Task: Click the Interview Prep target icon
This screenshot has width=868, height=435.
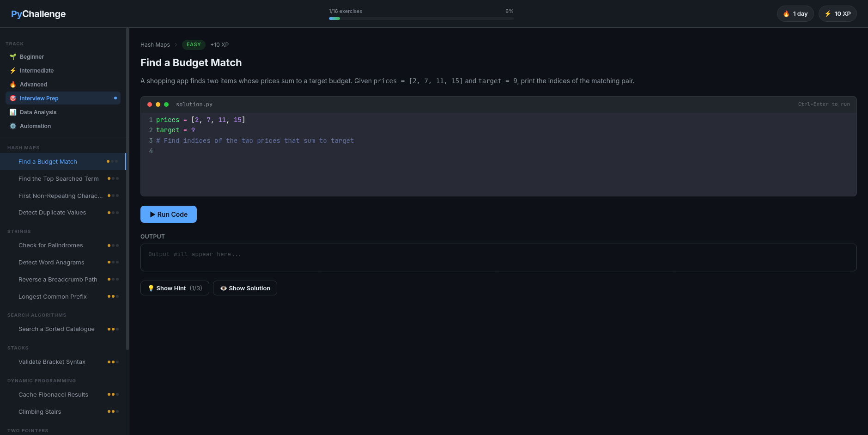Action: click(12, 98)
